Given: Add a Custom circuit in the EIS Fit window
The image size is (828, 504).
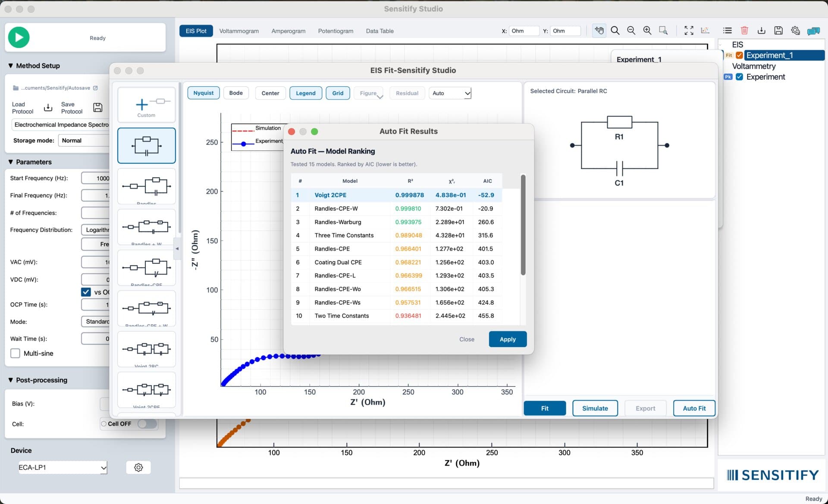Looking at the screenshot, I should (x=147, y=105).
